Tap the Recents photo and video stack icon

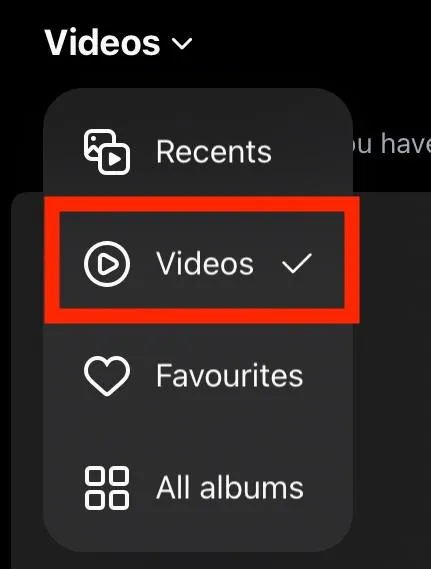pos(107,152)
